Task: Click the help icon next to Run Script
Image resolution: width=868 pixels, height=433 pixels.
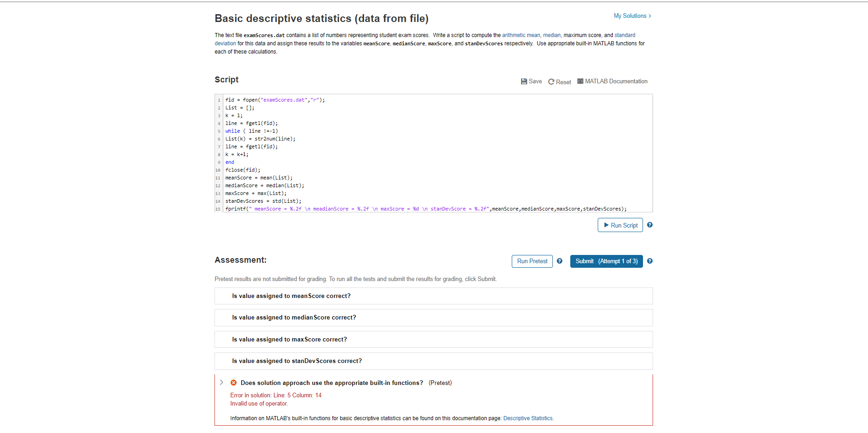Action: [649, 225]
